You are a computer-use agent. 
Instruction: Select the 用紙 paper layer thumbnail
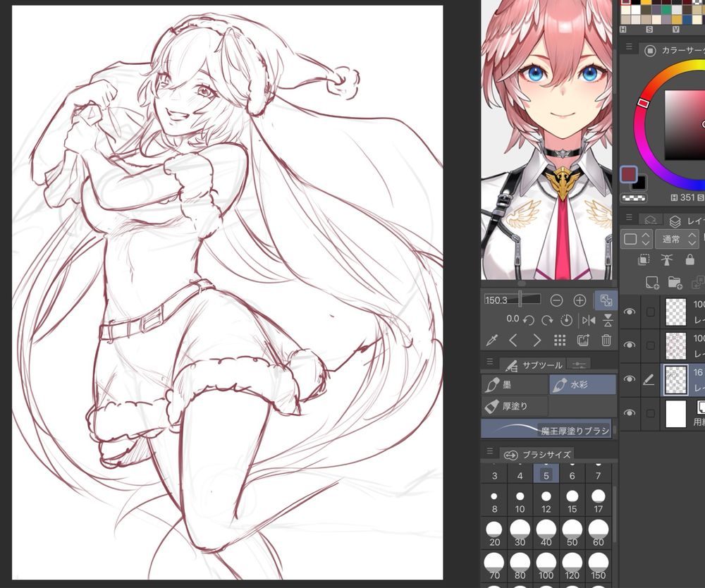676,414
